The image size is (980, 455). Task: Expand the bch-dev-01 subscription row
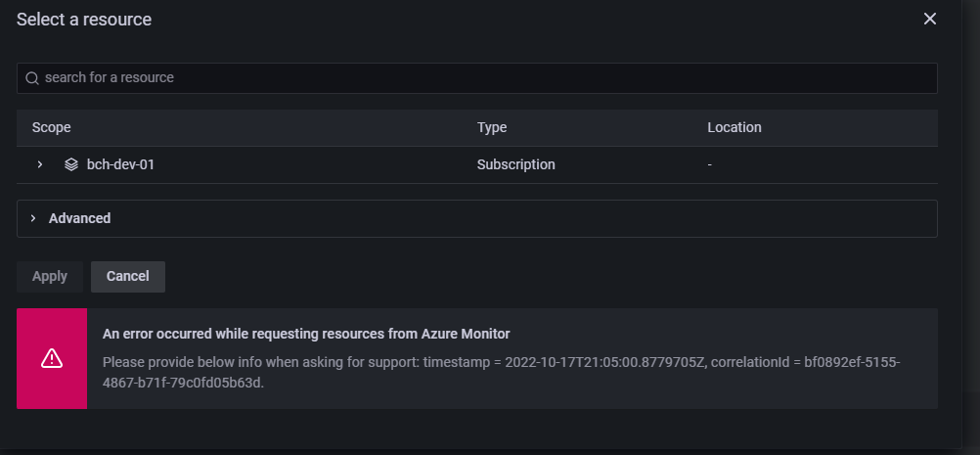click(40, 164)
